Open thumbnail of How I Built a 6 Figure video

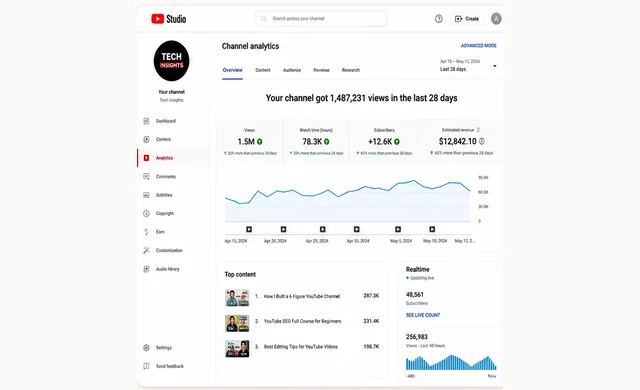[237, 298]
